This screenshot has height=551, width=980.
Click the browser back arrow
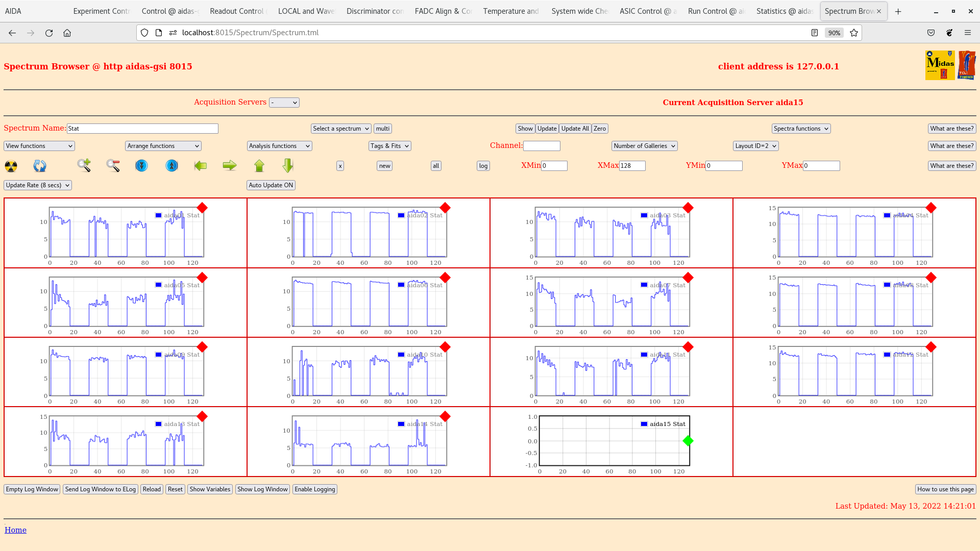(x=12, y=33)
